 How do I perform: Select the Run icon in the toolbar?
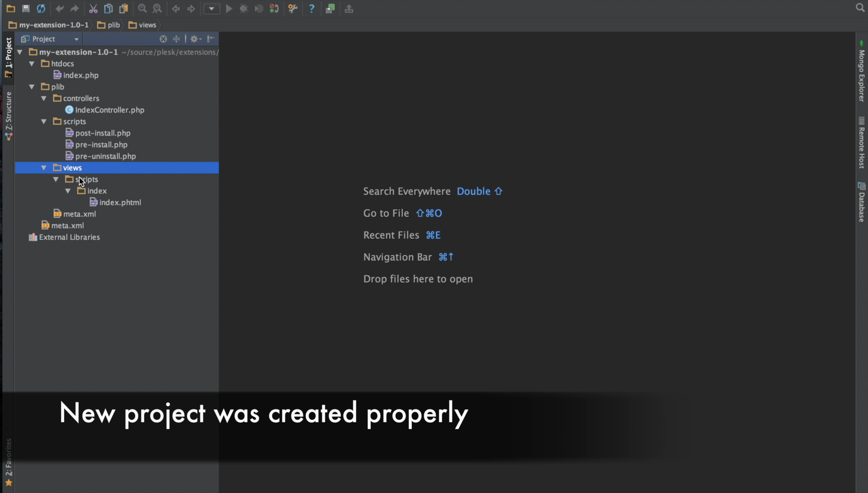click(x=229, y=9)
